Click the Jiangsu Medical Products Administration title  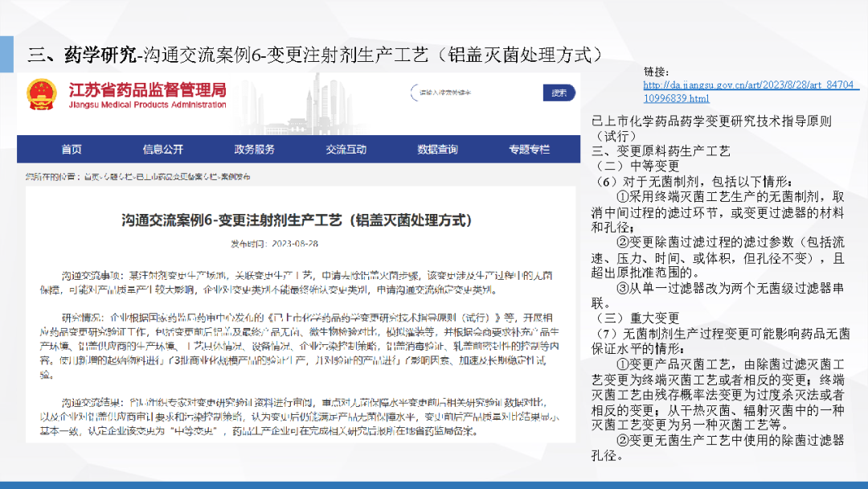pyautogui.click(x=148, y=94)
